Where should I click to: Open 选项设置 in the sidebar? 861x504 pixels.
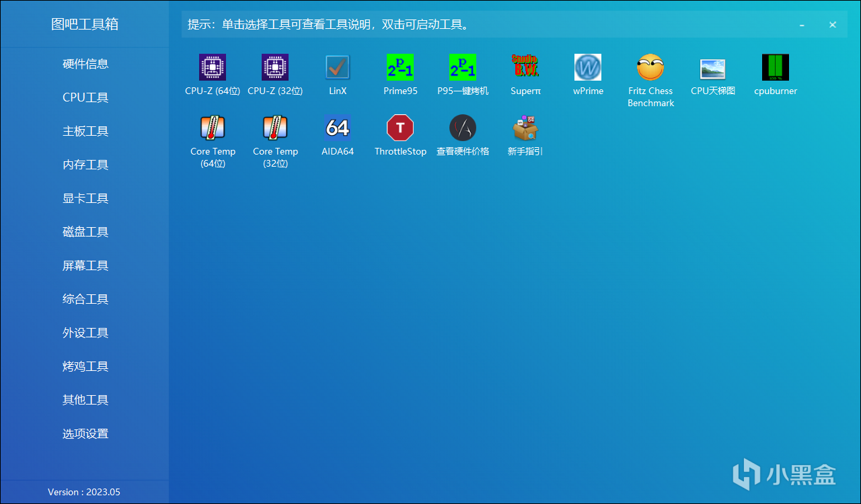tap(85, 433)
